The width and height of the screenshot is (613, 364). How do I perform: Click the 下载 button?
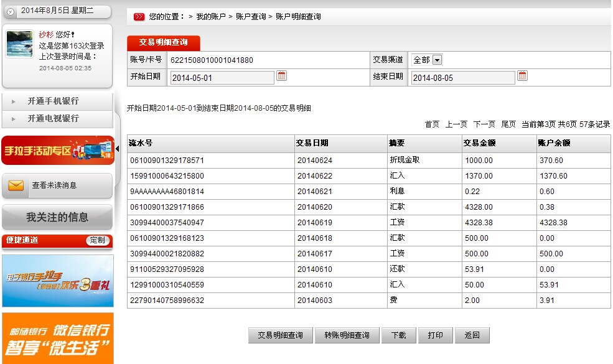(x=398, y=335)
